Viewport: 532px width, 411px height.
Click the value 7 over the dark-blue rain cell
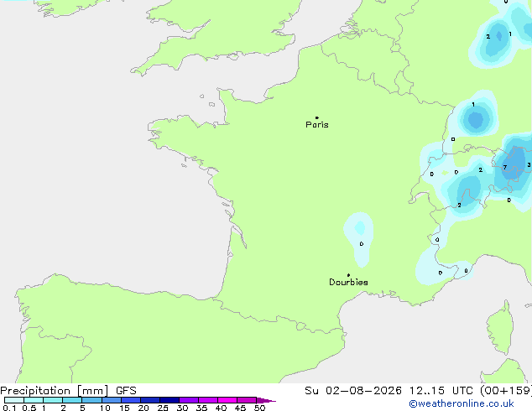point(505,167)
